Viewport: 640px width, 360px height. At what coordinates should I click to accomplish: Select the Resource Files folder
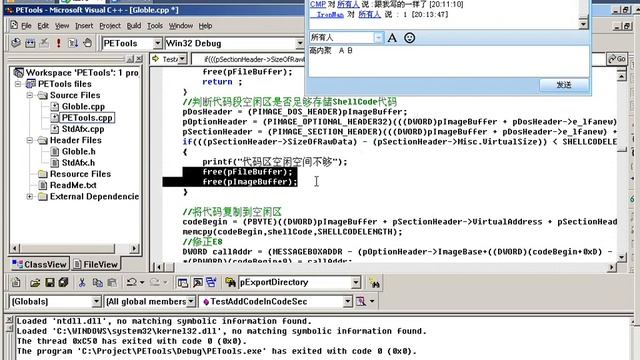(x=80, y=174)
